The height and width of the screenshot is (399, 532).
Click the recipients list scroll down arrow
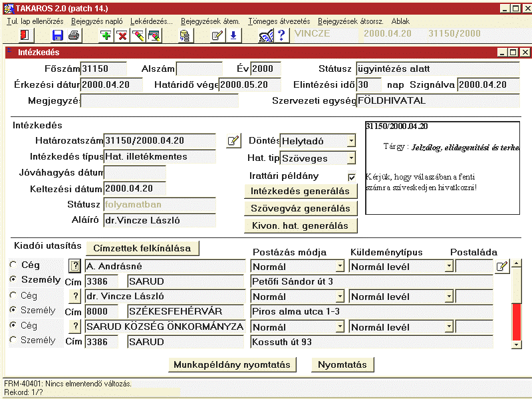517,344
